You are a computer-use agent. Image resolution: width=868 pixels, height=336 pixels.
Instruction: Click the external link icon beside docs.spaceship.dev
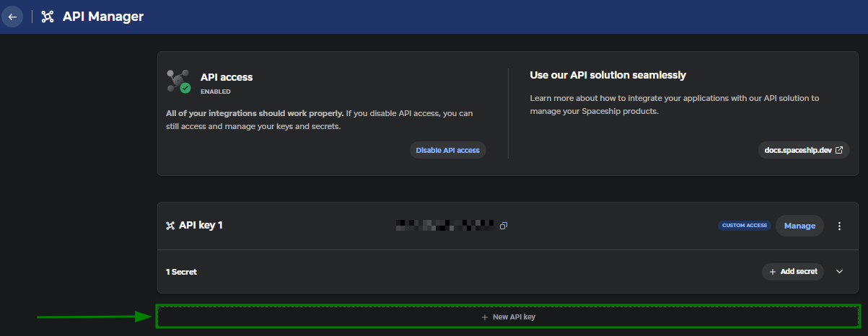pyautogui.click(x=839, y=150)
